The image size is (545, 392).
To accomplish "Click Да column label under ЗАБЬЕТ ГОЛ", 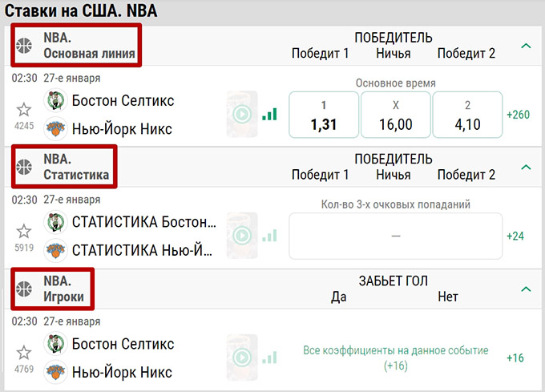I will (339, 297).
